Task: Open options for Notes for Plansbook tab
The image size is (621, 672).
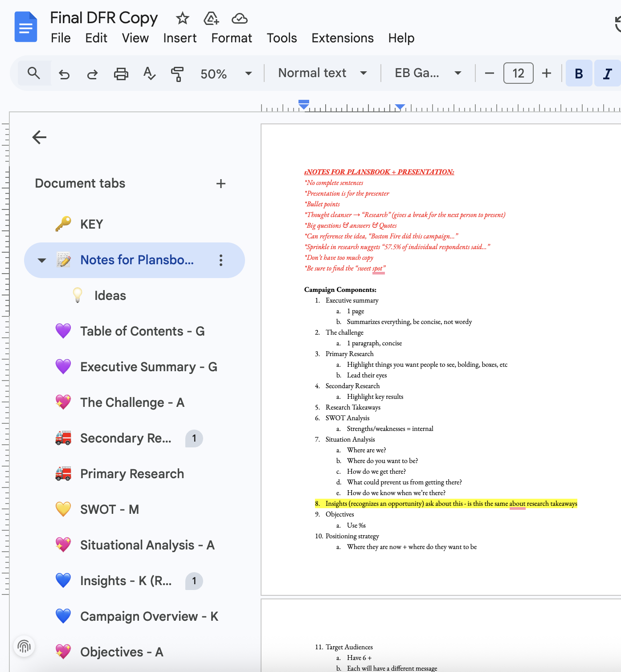Action: pos(221,260)
